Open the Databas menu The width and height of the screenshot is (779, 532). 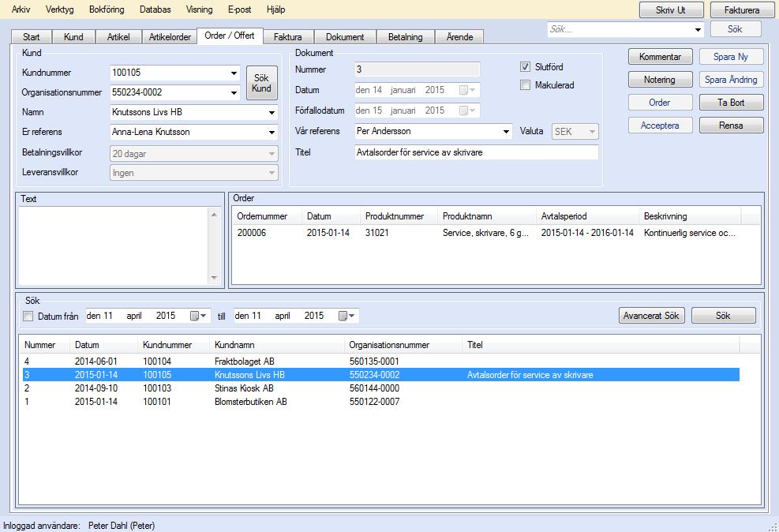[155, 9]
